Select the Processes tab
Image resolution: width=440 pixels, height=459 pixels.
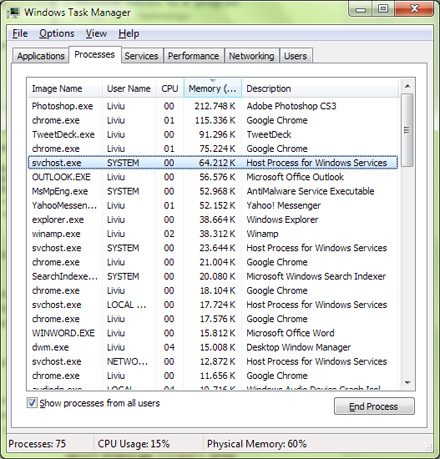pyautogui.click(x=95, y=54)
